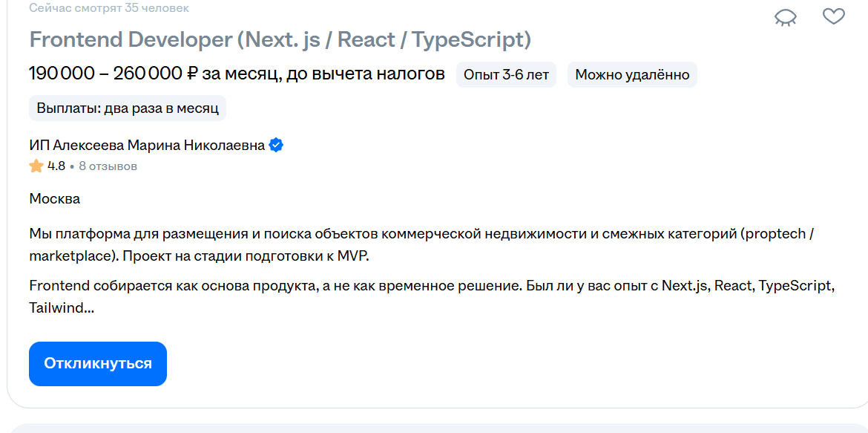Select the 'Можно удалённо' tag

tap(631, 74)
